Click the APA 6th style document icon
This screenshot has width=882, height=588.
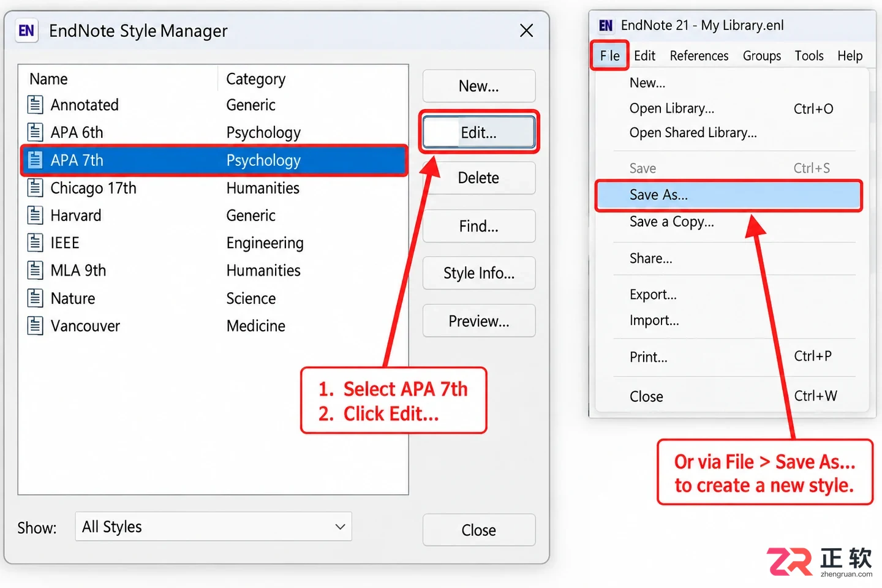point(36,132)
